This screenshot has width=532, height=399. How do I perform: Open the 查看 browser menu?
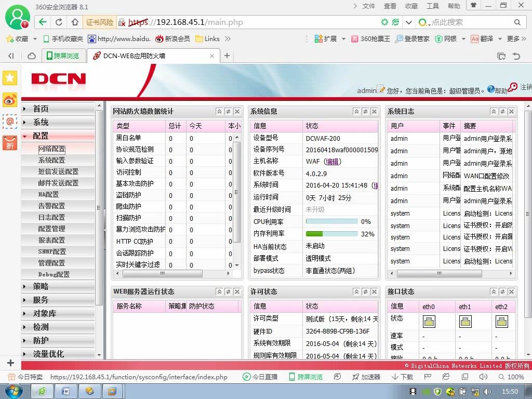[x=390, y=6]
